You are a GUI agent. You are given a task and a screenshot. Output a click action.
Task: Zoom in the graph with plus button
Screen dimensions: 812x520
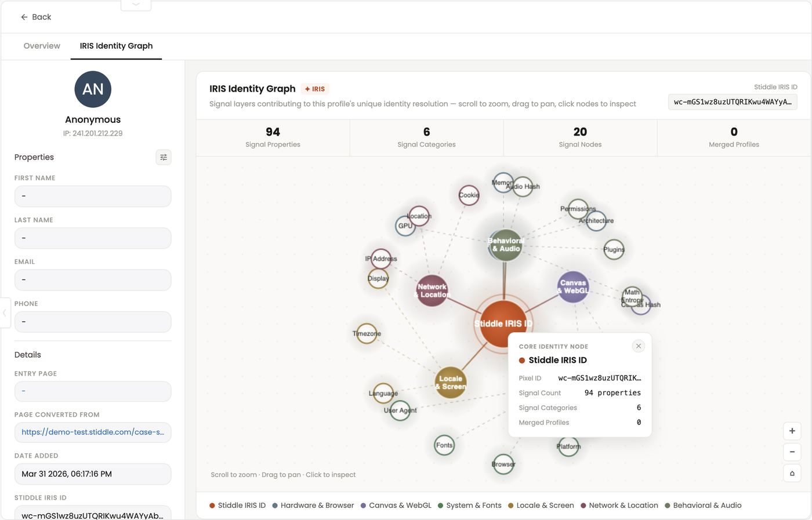792,431
